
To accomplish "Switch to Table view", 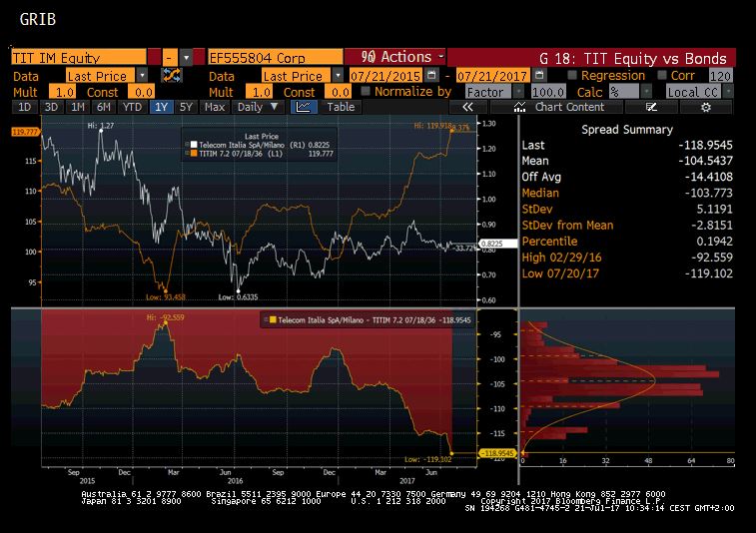I will pyautogui.click(x=341, y=107).
